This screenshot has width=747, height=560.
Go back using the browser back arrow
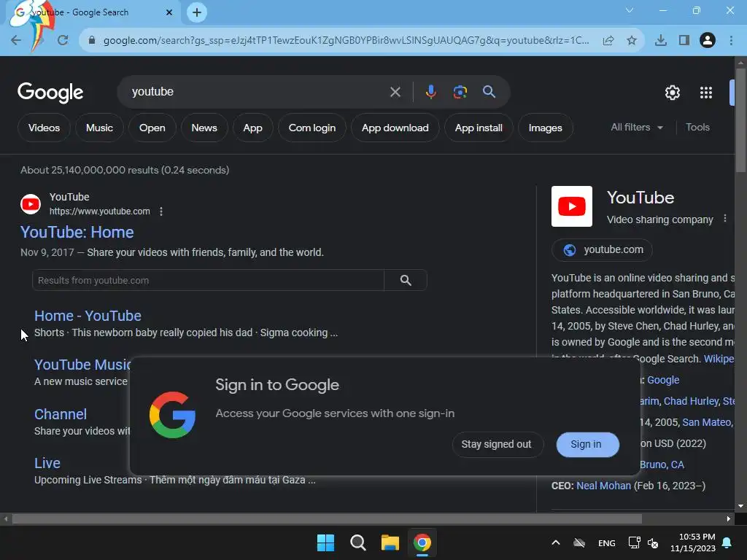click(16, 41)
